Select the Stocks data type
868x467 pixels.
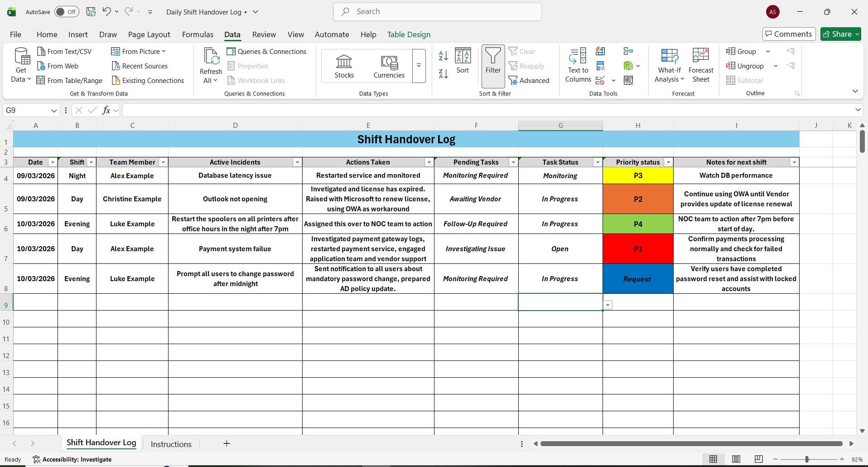(x=344, y=66)
